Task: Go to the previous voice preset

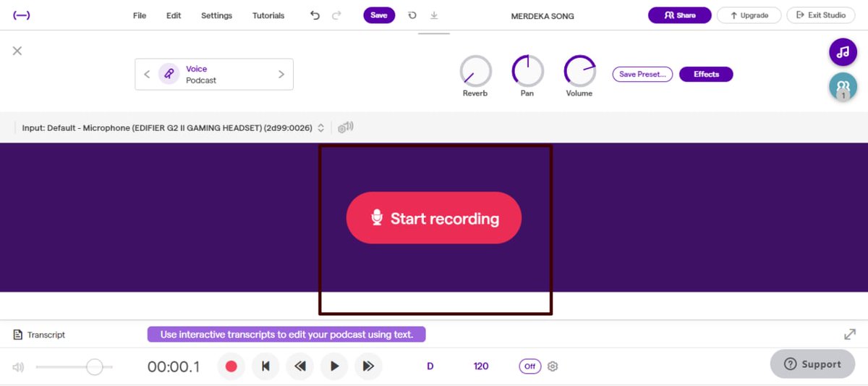Action: (147, 74)
